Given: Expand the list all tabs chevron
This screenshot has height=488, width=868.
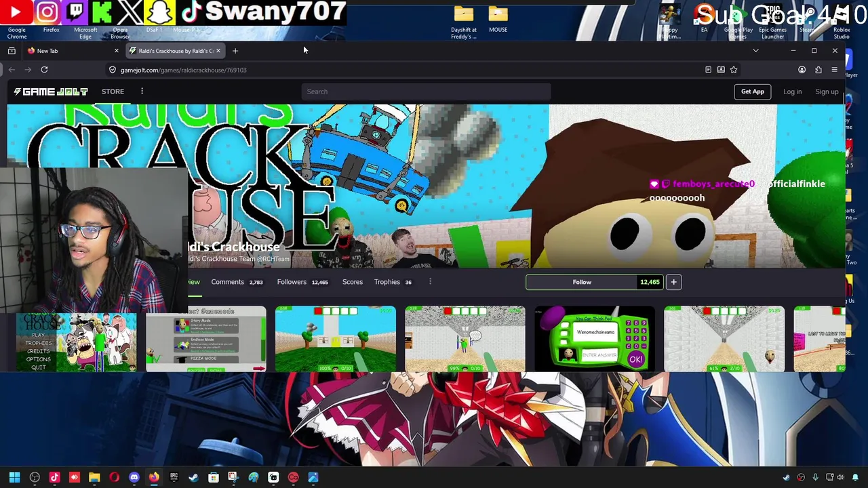Looking at the screenshot, I should click(x=755, y=51).
